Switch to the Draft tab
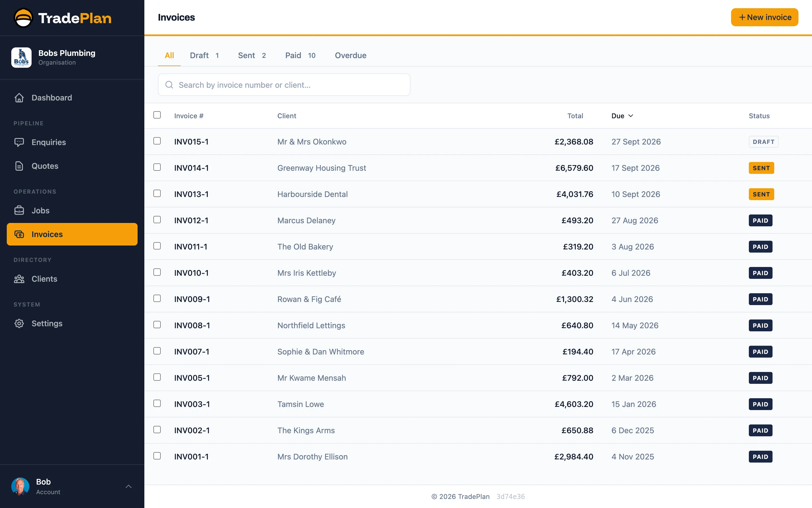 204,55
